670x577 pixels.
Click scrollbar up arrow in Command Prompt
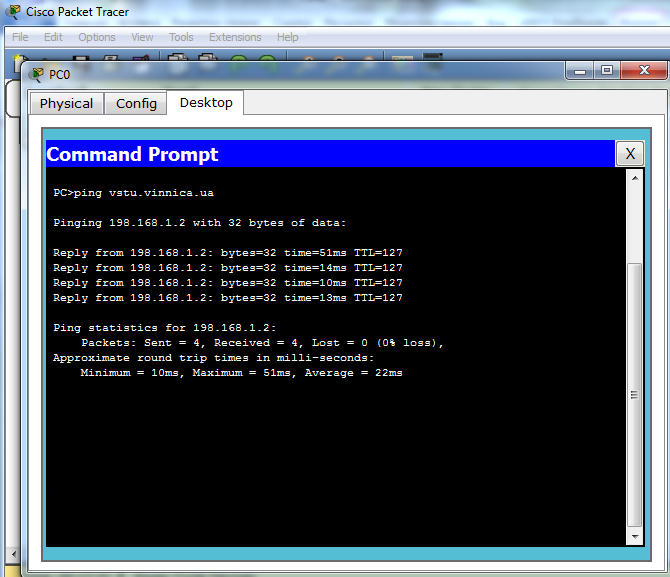coord(635,178)
